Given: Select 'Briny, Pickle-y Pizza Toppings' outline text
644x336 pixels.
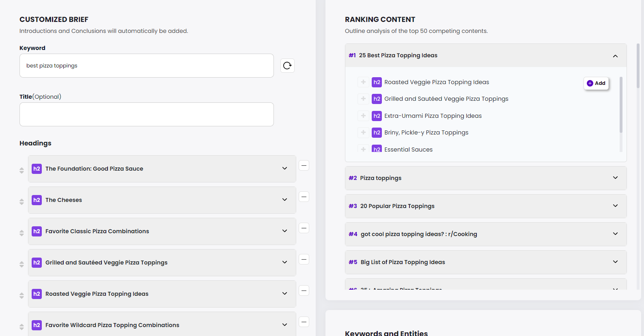Looking at the screenshot, I should pyautogui.click(x=426, y=132).
